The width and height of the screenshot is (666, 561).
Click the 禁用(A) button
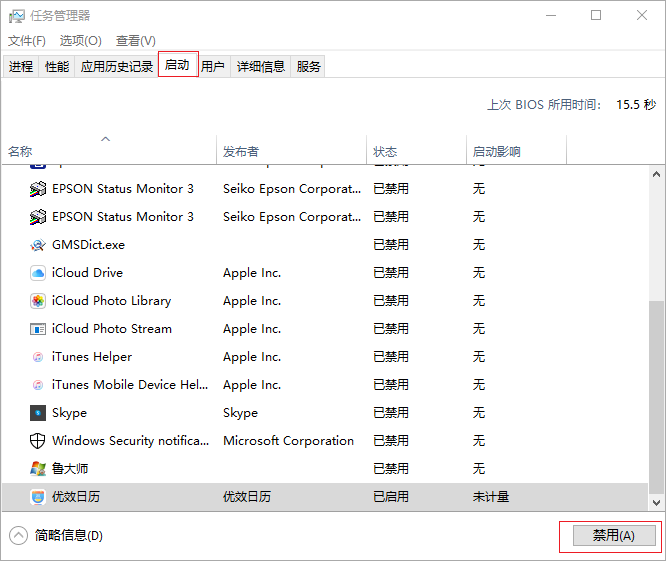click(x=614, y=536)
